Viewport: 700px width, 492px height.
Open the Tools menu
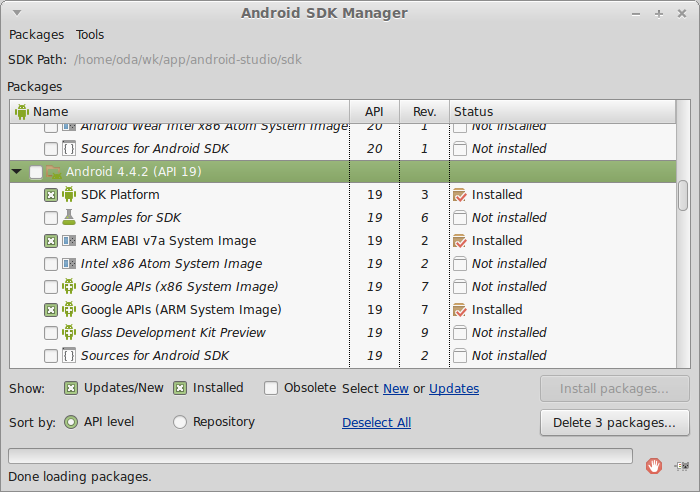90,35
